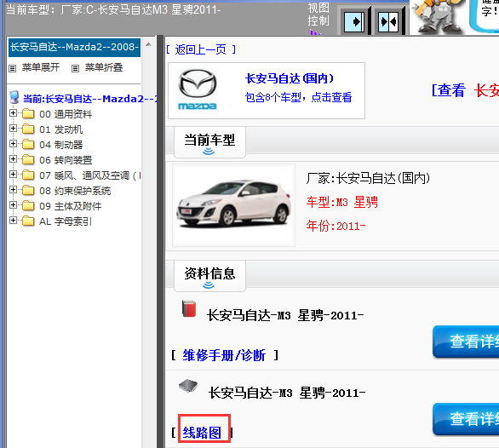The height and width of the screenshot is (448, 499).
Task: Open the 08 约束保护系统 folder label
Action: tap(75, 191)
